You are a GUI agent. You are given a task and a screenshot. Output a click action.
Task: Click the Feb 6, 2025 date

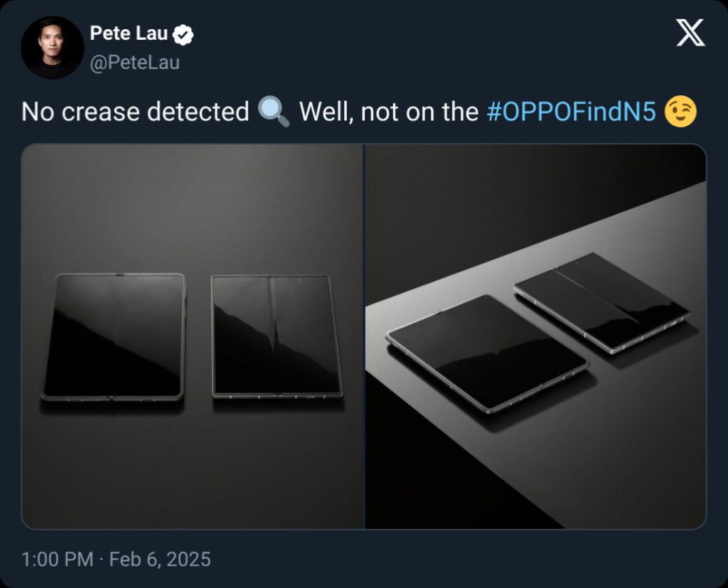(x=161, y=559)
